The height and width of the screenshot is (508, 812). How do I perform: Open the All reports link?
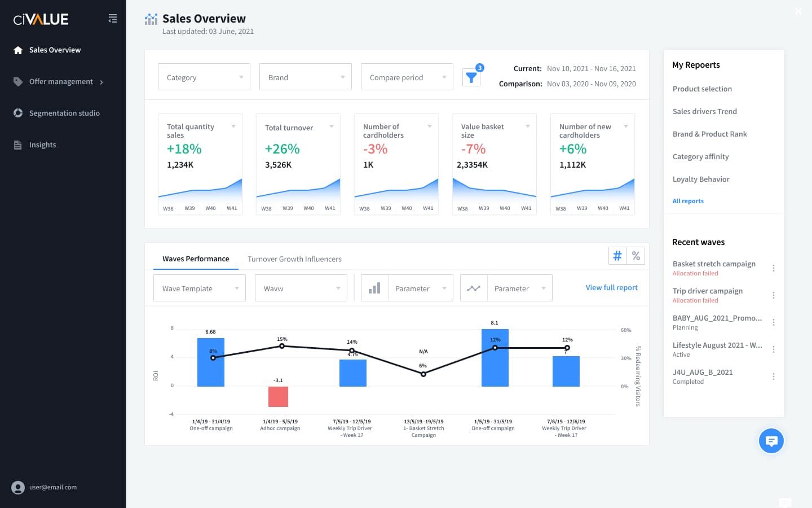688,201
